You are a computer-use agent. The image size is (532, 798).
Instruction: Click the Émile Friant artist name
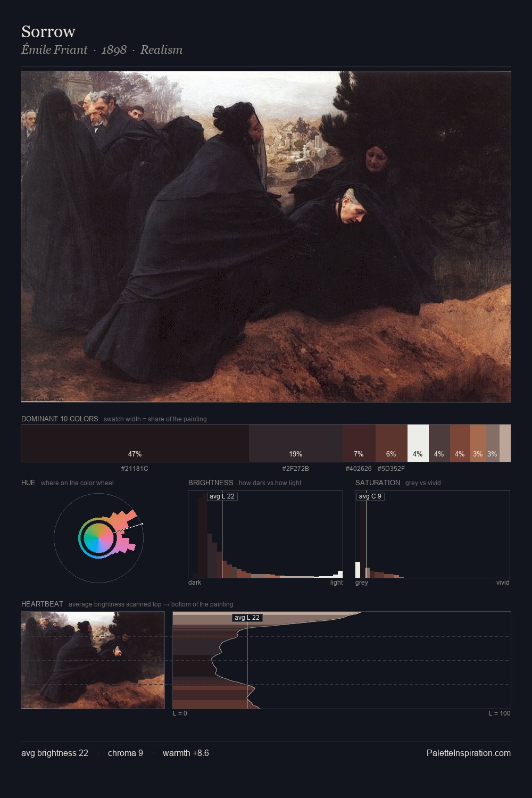point(54,49)
